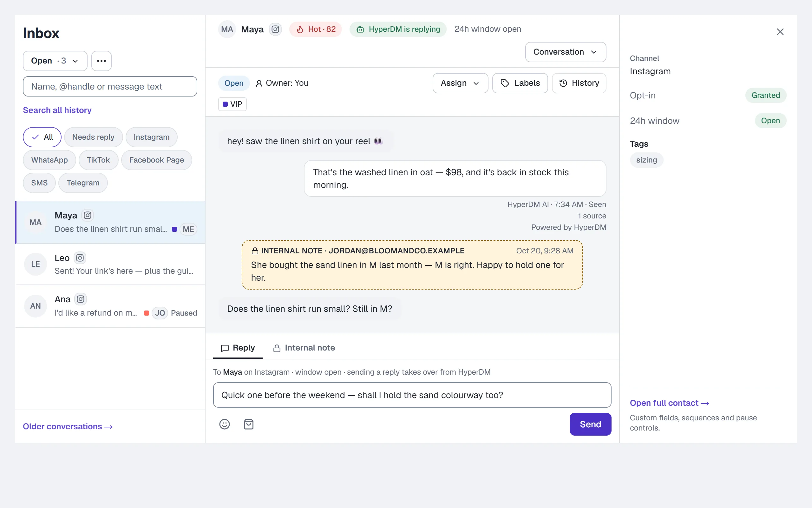This screenshot has height=508, width=812.
Task: Open Leo's conversation in the list
Action: (110, 264)
